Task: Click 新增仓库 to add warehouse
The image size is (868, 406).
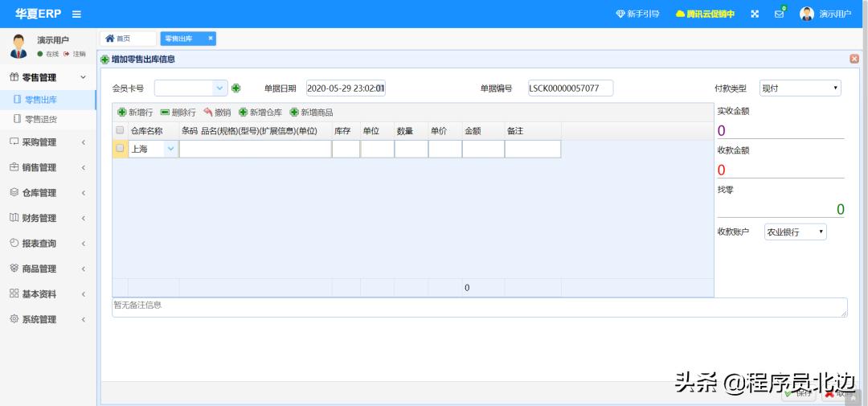Action: [x=260, y=113]
